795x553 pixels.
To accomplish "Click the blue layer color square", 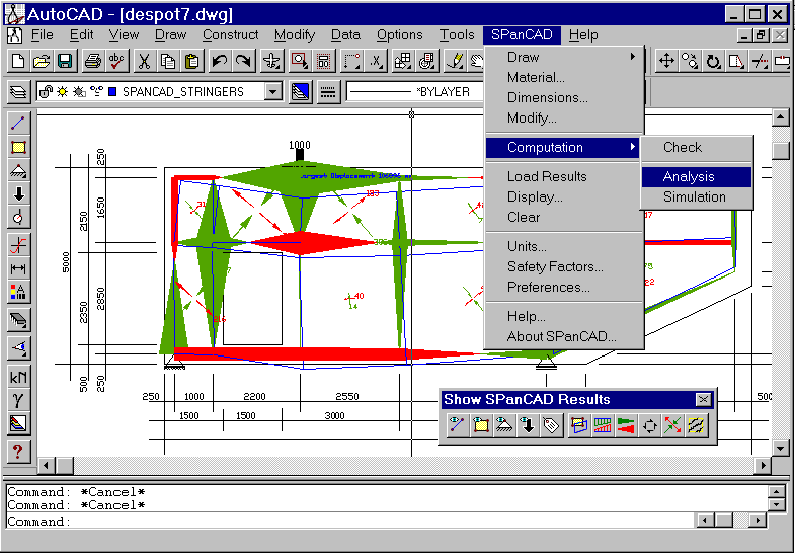I will [113, 92].
